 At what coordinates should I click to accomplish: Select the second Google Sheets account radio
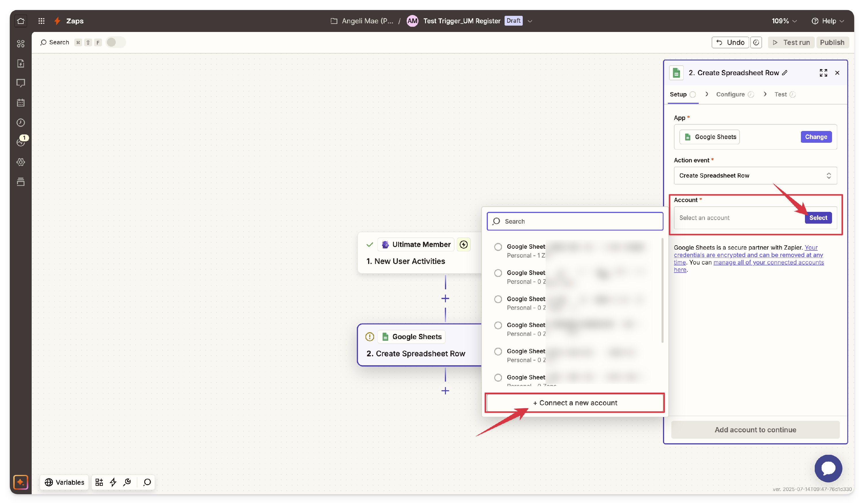498,273
